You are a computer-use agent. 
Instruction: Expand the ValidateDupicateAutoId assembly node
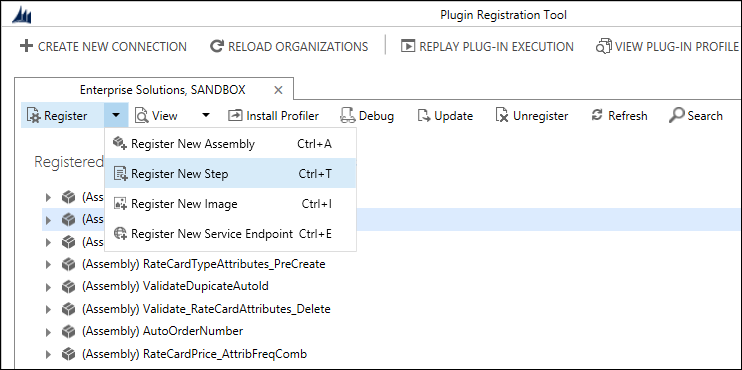click(48, 287)
